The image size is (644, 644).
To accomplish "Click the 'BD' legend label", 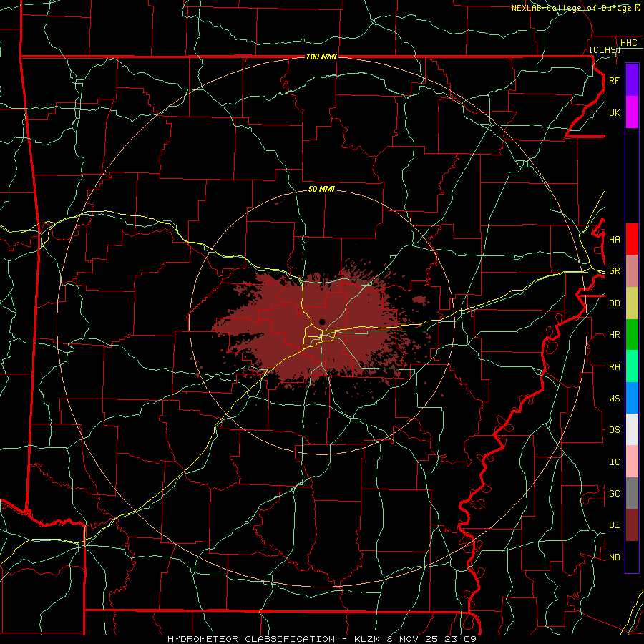I will 615,303.
